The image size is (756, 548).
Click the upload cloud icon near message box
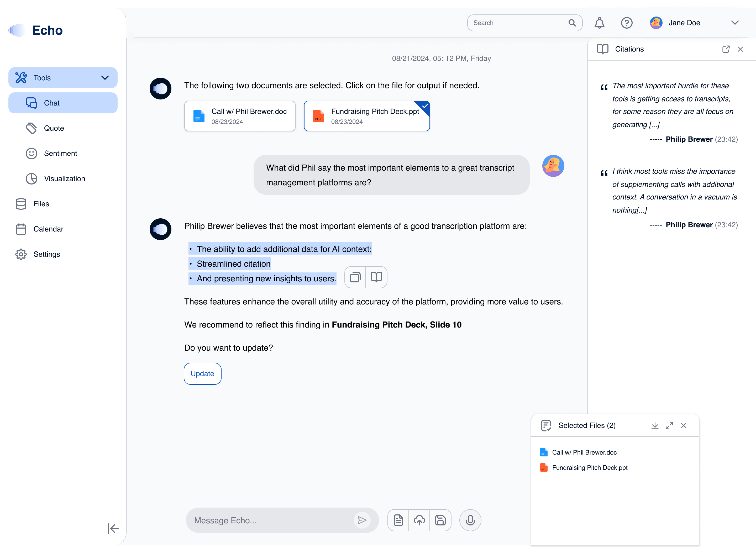tap(419, 520)
